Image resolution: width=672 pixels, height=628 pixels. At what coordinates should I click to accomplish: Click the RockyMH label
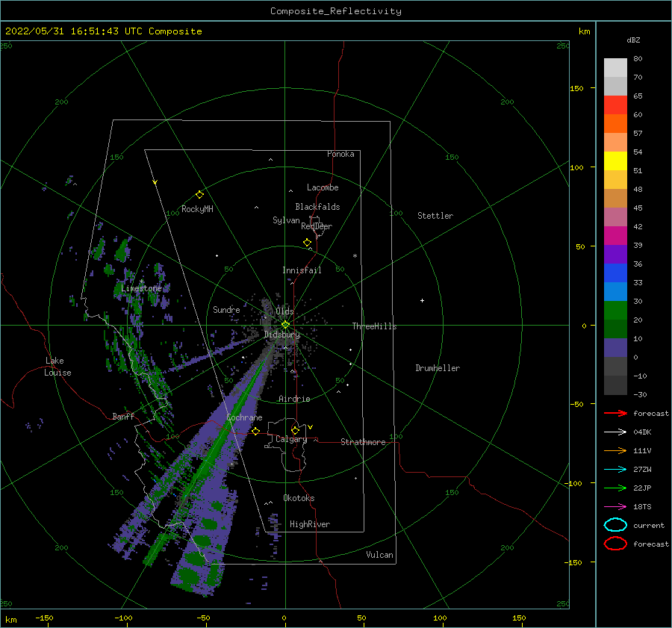tap(197, 209)
